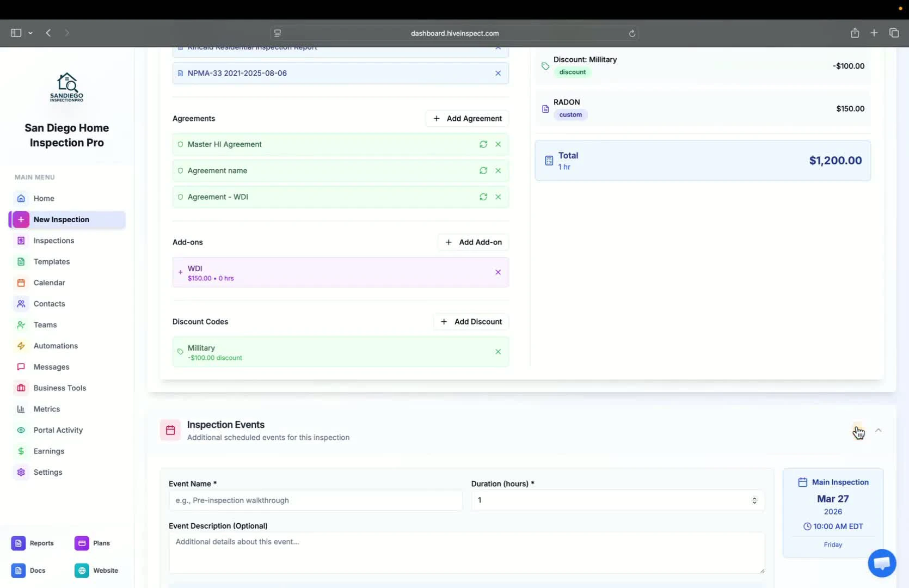This screenshot has height=588, width=909.
Task: Refresh the Master HI Agreement
Action: tap(483, 144)
